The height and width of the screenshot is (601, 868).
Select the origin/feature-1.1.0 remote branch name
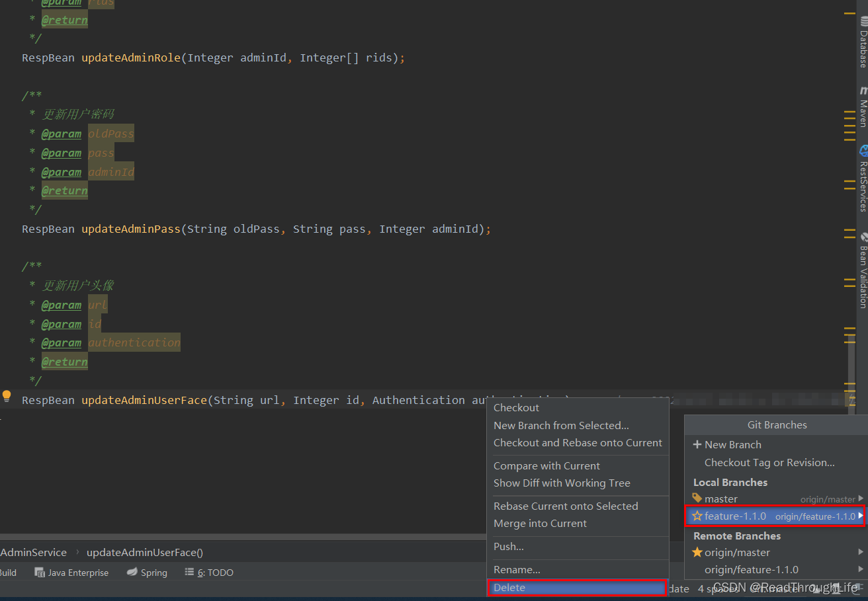coord(752,570)
